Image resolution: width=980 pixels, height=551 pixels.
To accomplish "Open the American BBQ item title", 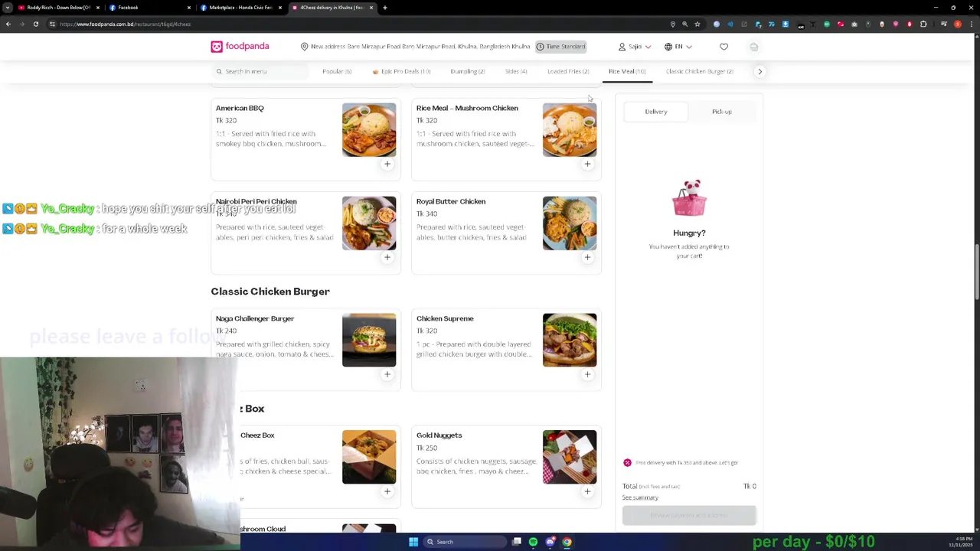I will click(240, 108).
